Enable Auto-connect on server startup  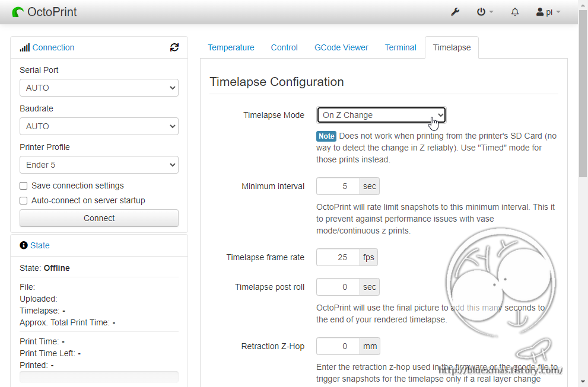[24, 200]
